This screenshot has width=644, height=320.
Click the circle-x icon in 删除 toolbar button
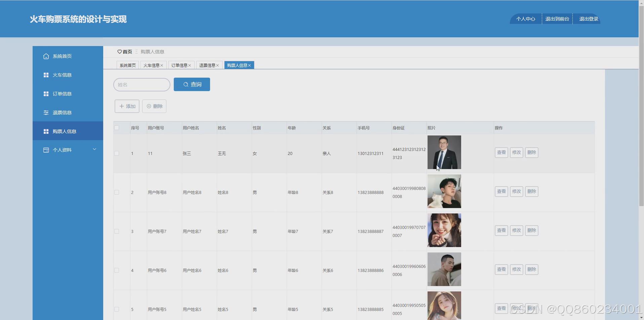coord(149,106)
